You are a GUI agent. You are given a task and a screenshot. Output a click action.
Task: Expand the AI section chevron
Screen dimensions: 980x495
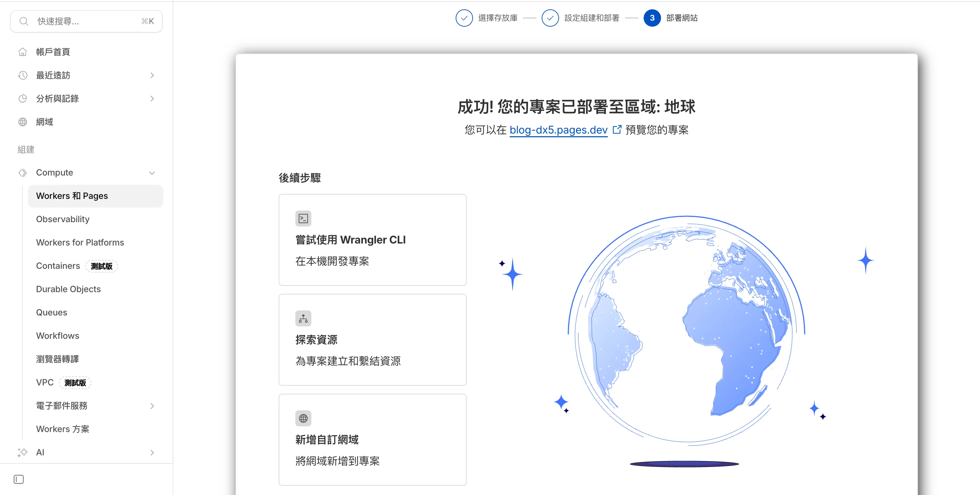click(x=152, y=452)
